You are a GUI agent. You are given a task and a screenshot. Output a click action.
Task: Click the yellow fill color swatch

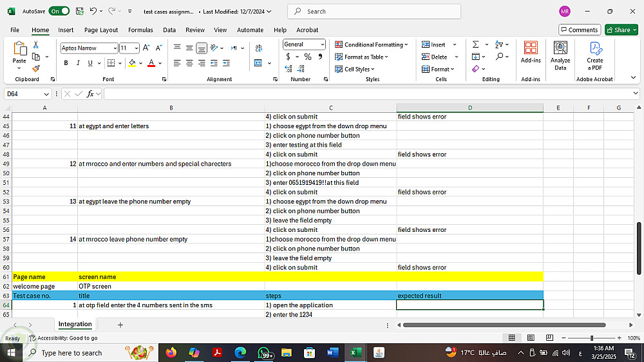(132, 63)
